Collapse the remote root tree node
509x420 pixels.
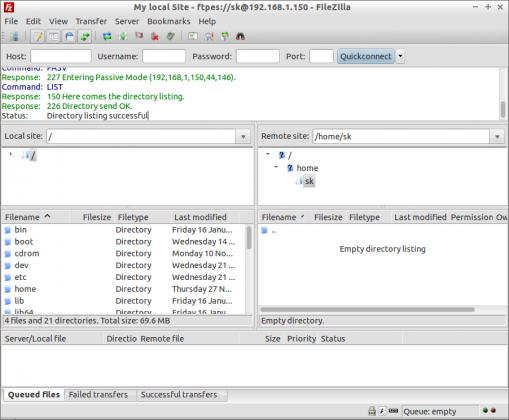(267, 154)
